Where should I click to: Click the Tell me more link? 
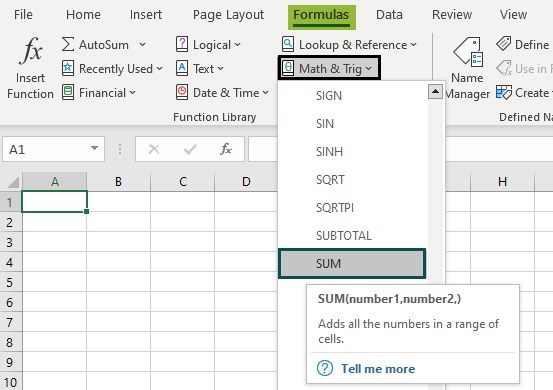click(378, 368)
